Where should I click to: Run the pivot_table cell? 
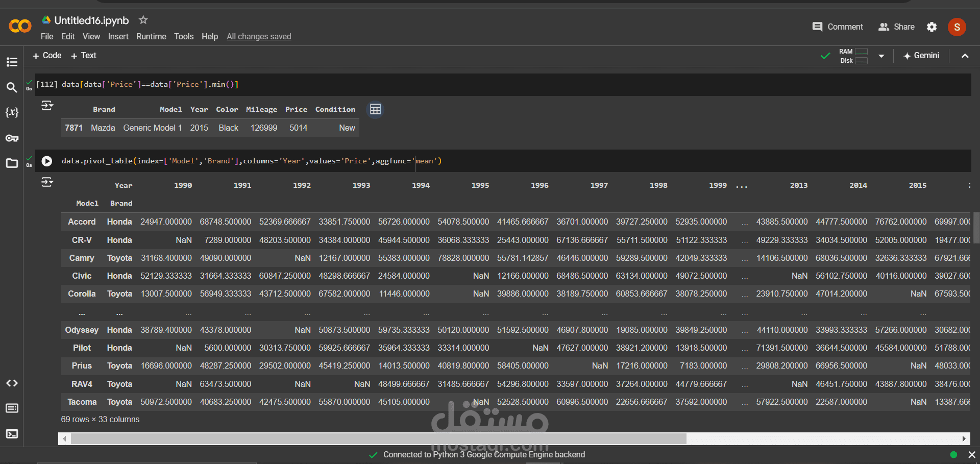click(47, 161)
